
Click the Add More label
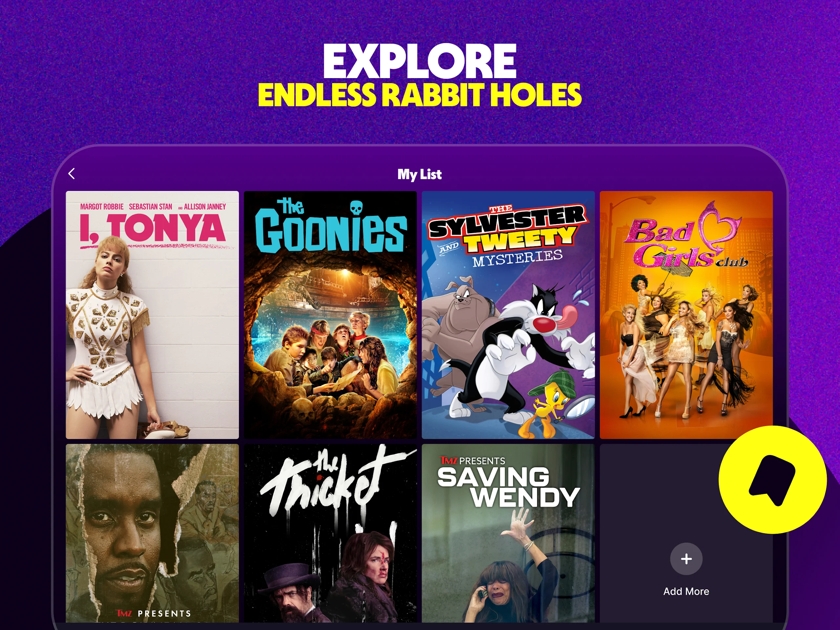(686, 591)
